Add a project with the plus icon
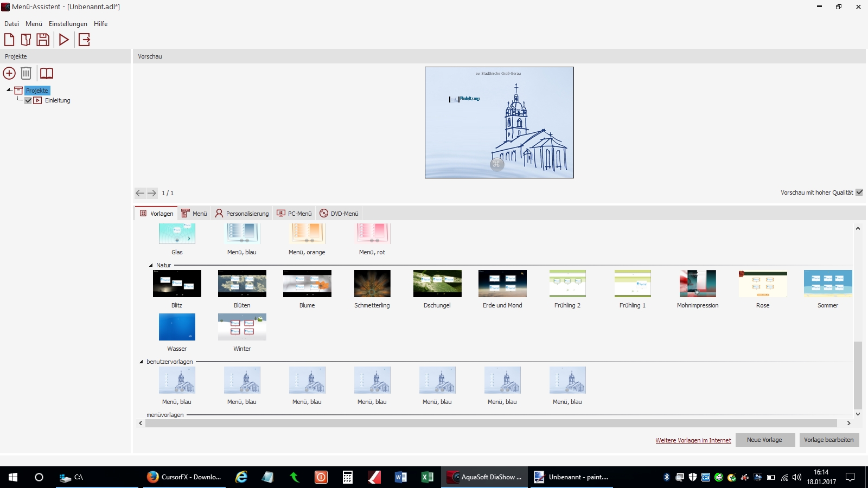 9,73
